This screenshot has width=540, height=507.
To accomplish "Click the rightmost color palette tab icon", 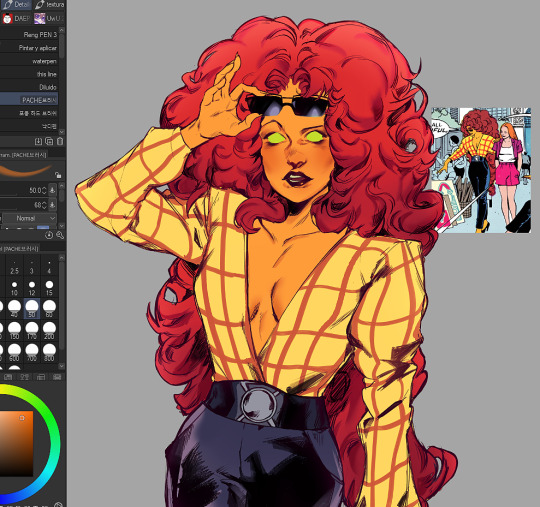I will tap(58, 377).
